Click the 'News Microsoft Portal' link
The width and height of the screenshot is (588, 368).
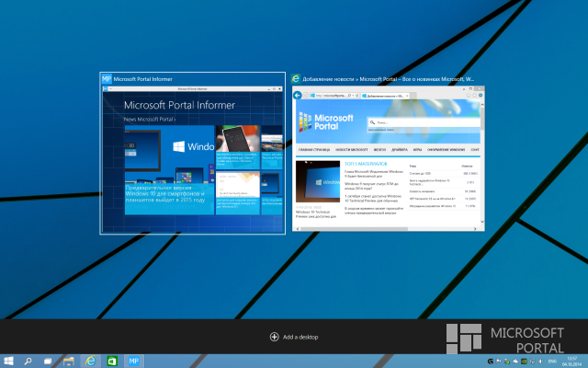click(x=150, y=119)
